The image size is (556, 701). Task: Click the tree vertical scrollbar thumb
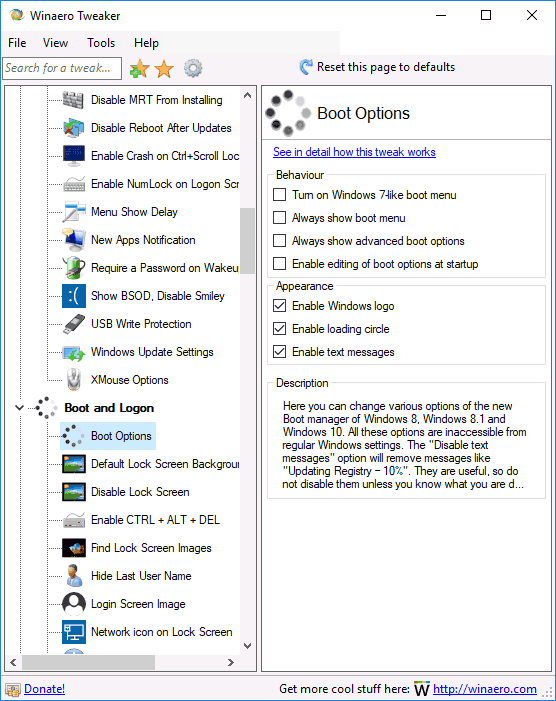click(247, 241)
